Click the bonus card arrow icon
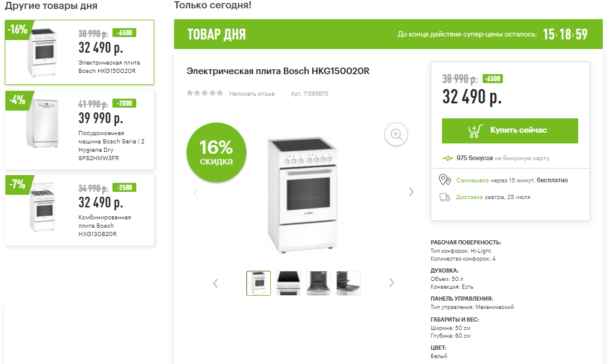Image resolution: width=607 pixels, height=364 pixels. tap(448, 158)
